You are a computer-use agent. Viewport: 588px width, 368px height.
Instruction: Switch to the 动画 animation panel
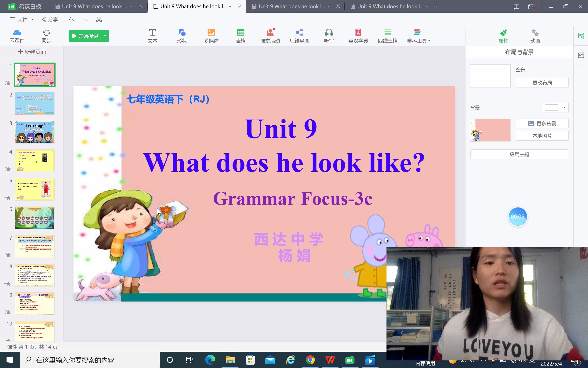point(535,36)
